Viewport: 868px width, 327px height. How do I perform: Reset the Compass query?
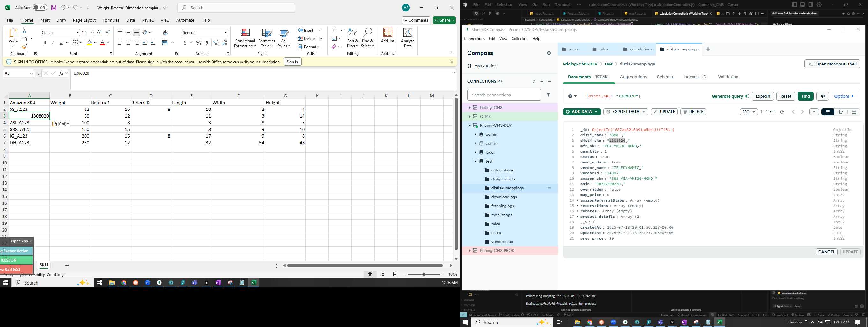click(786, 96)
